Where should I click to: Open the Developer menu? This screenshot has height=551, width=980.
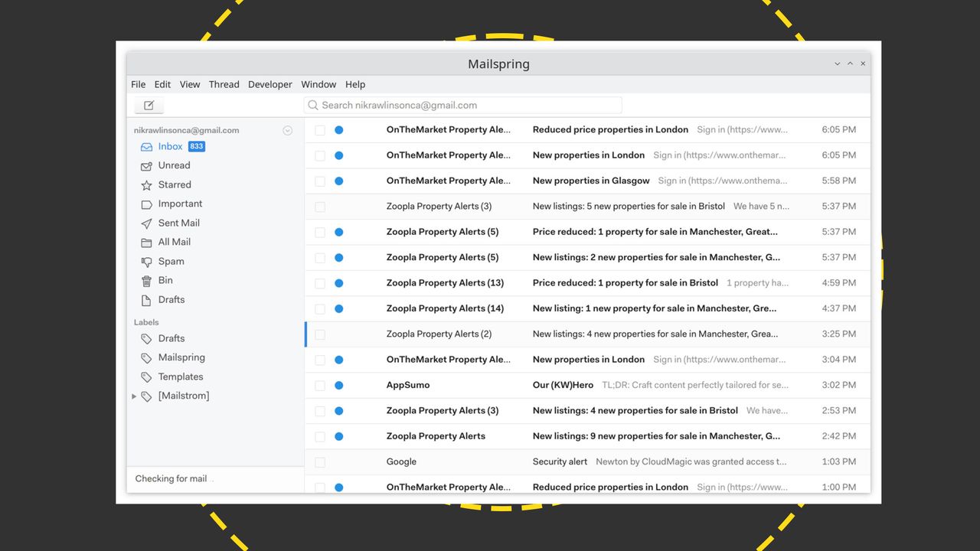pyautogui.click(x=269, y=84)
